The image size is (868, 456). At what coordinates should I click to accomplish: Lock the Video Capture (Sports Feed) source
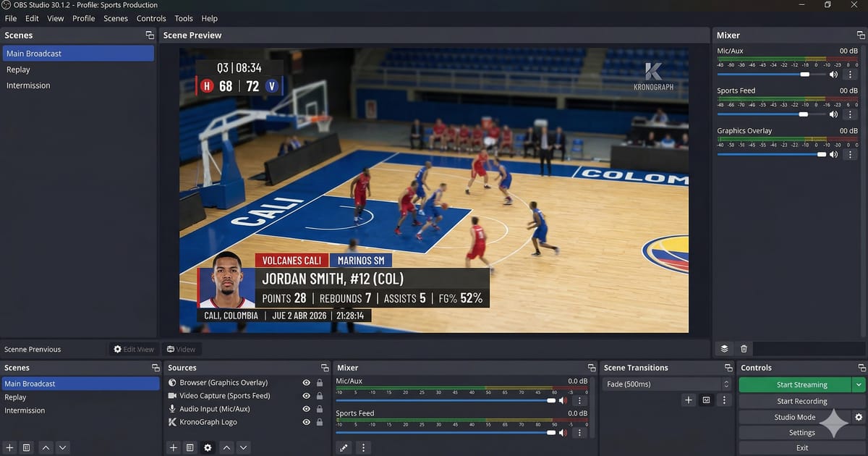(320, 397)
